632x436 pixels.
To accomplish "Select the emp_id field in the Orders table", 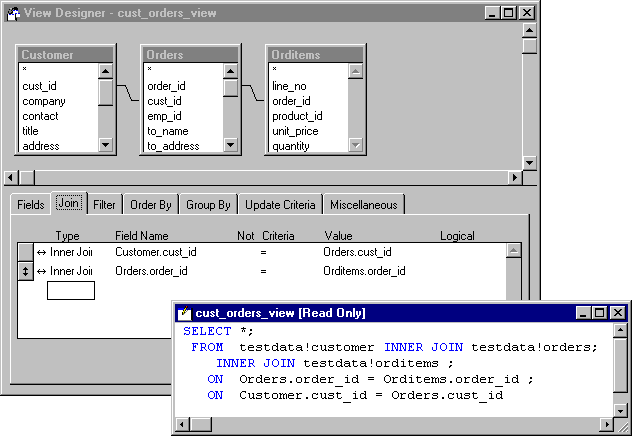I will (x=164, y=116).
